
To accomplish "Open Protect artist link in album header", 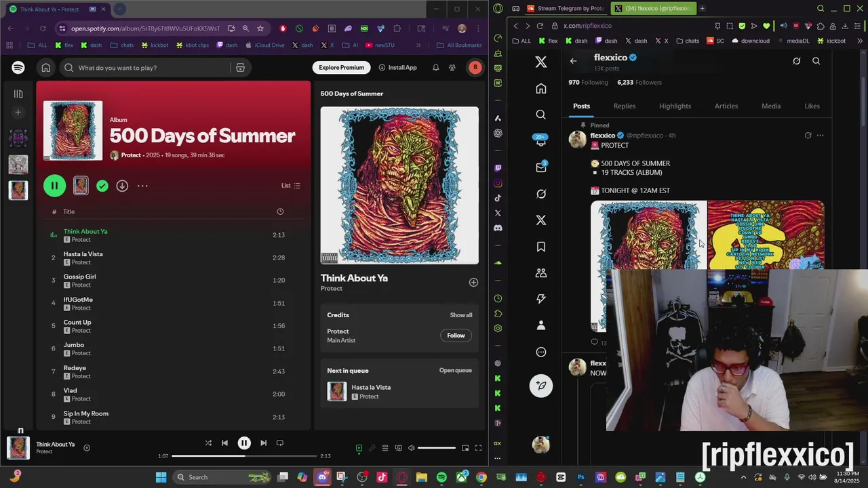I will [x=131, y=155].
